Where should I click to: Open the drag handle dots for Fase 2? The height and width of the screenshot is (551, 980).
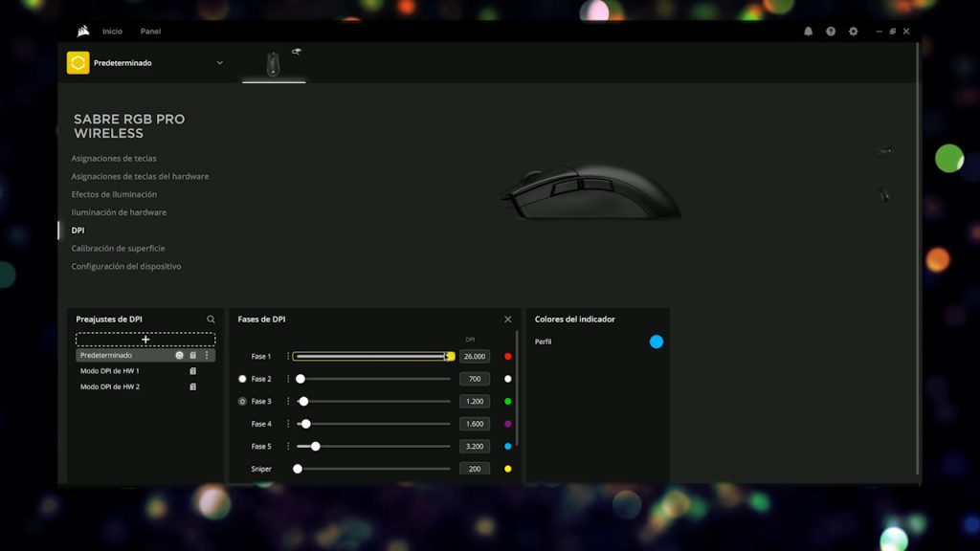(288, 379)
